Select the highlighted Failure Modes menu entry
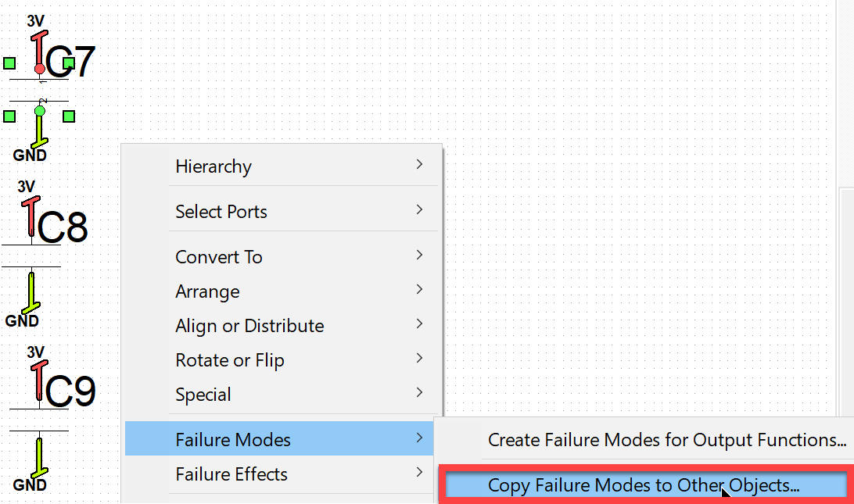This screenshot has width=854, height=504. pos(279,438)
